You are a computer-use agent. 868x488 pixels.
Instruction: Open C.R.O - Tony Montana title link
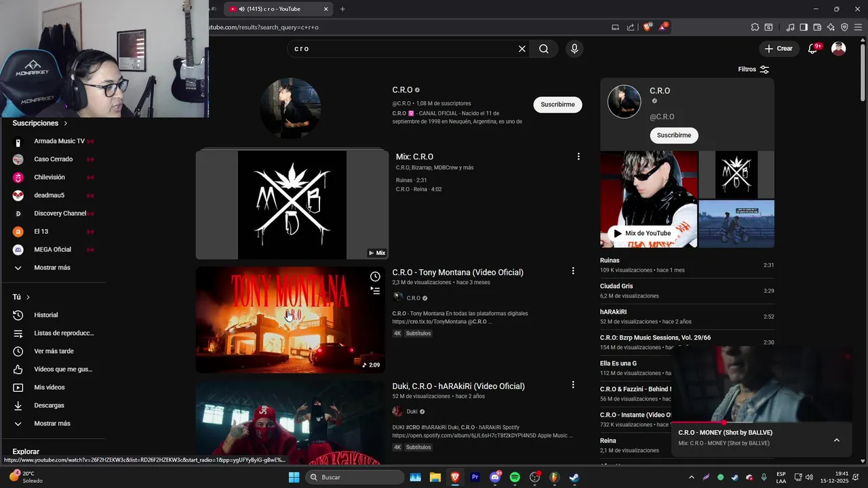point(458,272)
